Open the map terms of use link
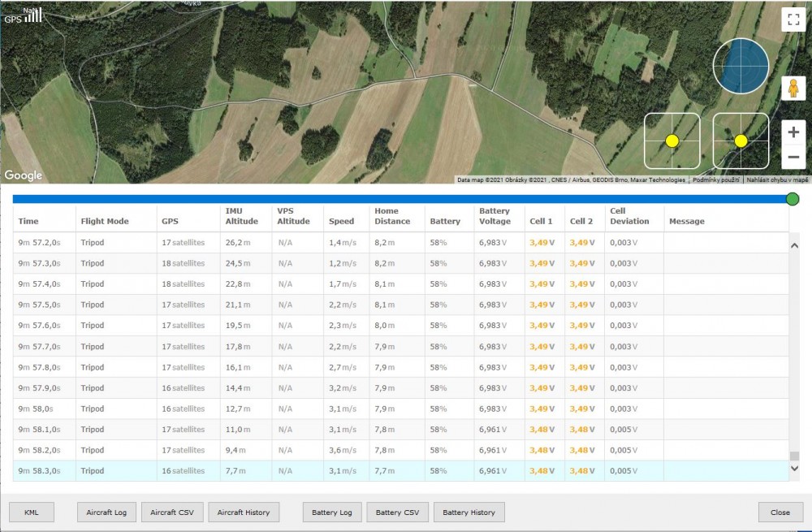 coord(715,179)
